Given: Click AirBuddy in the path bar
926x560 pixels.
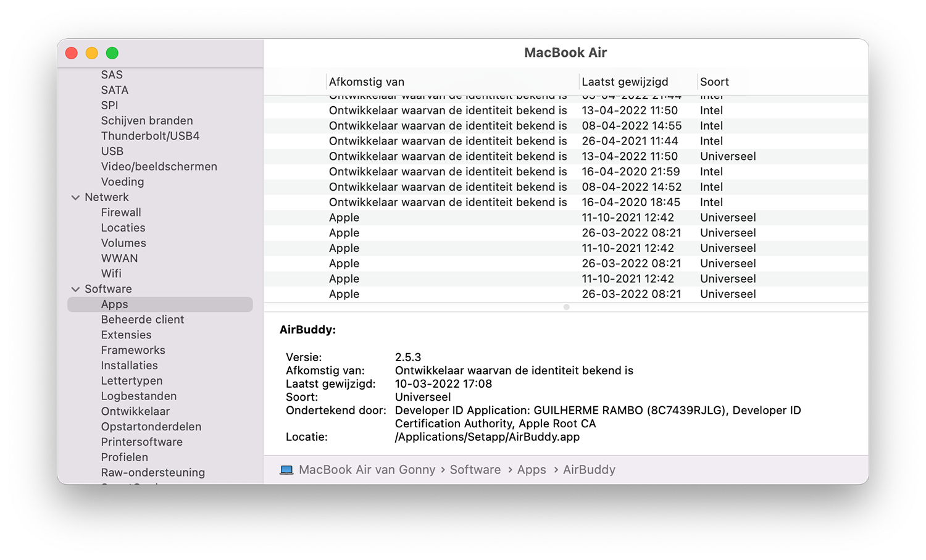Looking at the screenshot, I should click(x=589, y=470).
